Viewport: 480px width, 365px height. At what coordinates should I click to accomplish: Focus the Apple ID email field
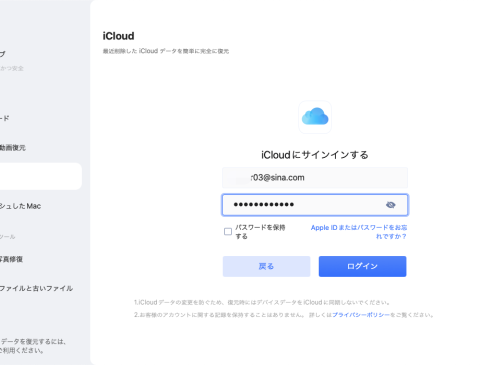315,178
